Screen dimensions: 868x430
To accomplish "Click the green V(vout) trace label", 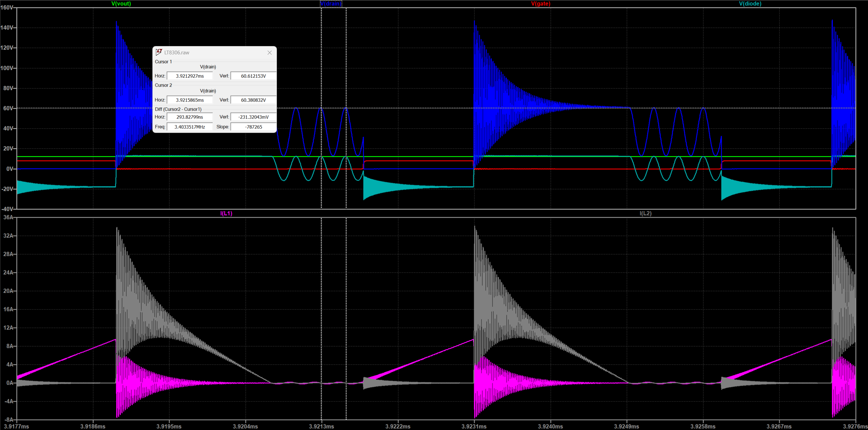I will [x=121, y=4].
